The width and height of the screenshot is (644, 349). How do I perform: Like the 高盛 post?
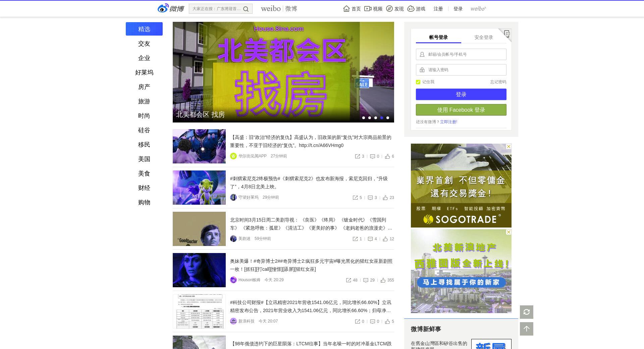point(387,156)
